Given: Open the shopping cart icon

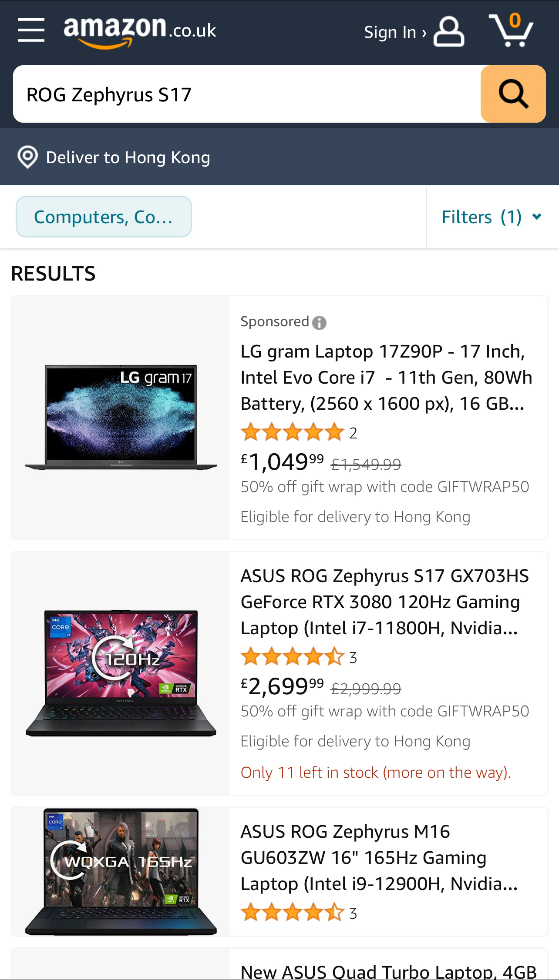Looking at the screenshot, I should point(511,30).
